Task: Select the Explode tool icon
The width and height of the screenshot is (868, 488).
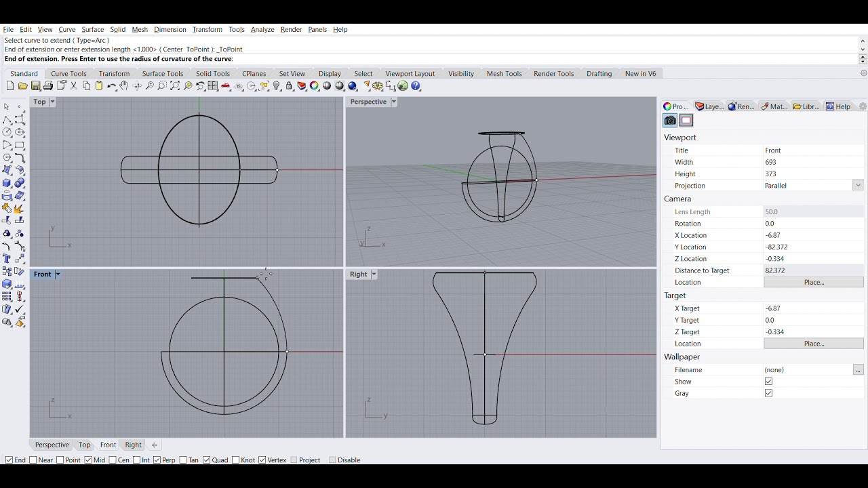Action: 20,209
